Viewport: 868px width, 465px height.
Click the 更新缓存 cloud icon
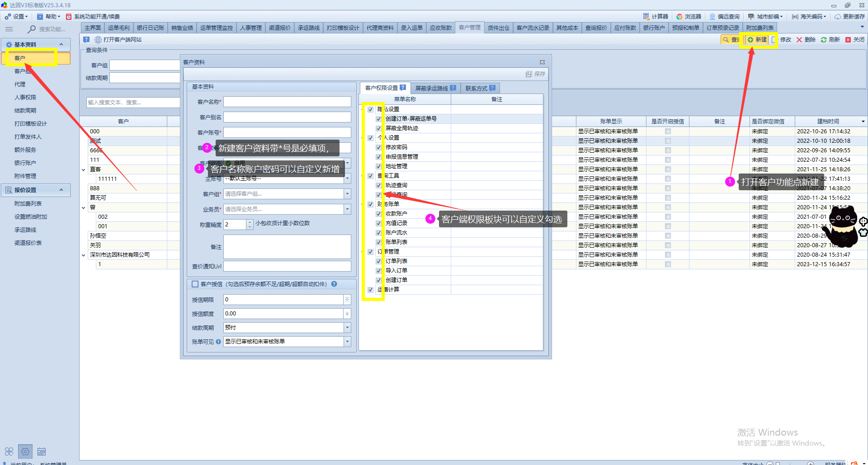838,16
